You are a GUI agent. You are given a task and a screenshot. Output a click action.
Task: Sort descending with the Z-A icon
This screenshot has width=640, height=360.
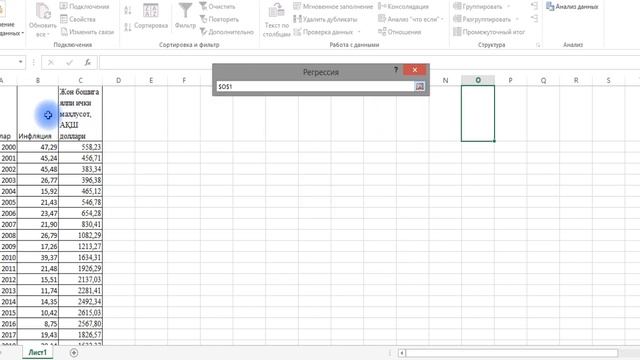(128, 27)
